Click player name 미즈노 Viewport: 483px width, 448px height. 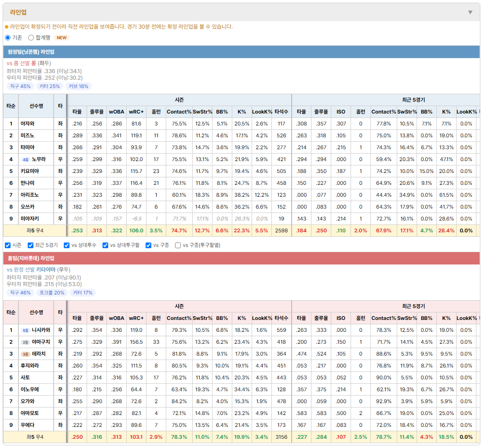pyautogui.click(x=28, y=136)
